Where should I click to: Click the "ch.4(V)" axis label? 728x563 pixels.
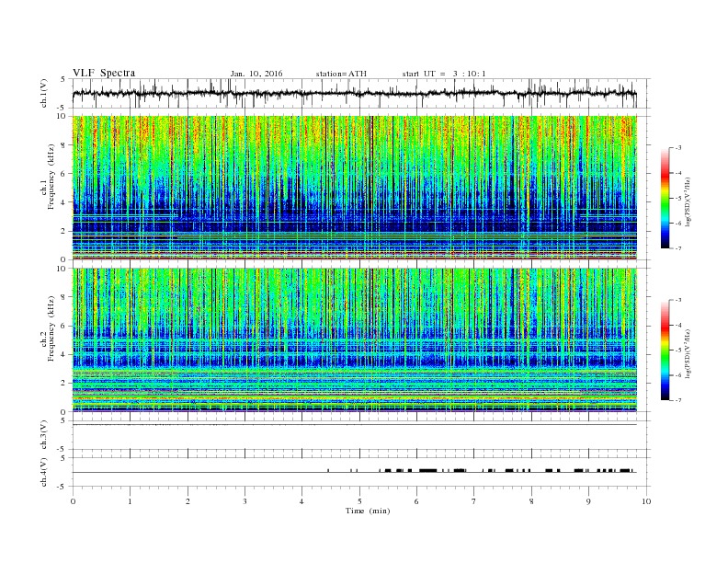pyautogui.click(x=44, y=473)
